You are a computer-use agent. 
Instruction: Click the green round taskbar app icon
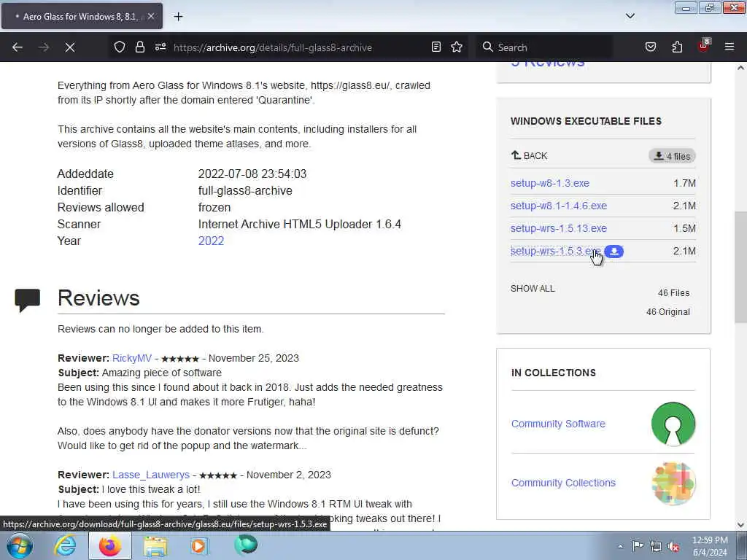[x=247, y=545]
